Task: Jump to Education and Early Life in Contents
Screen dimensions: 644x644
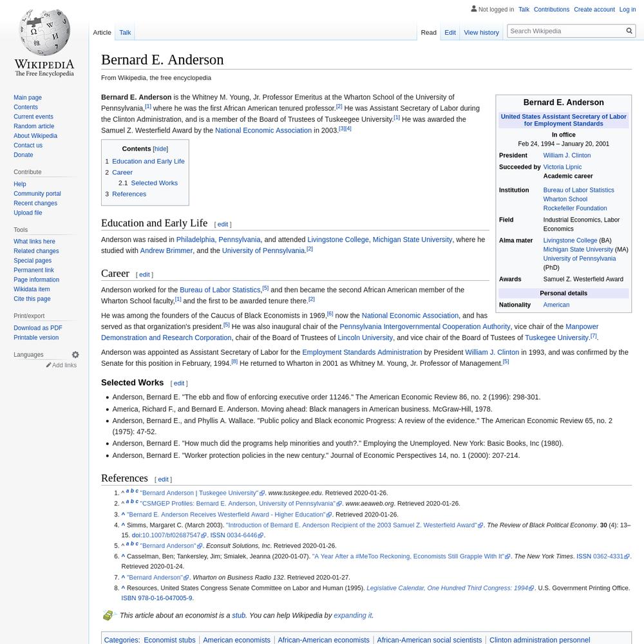Action: [x=148, y=162]
